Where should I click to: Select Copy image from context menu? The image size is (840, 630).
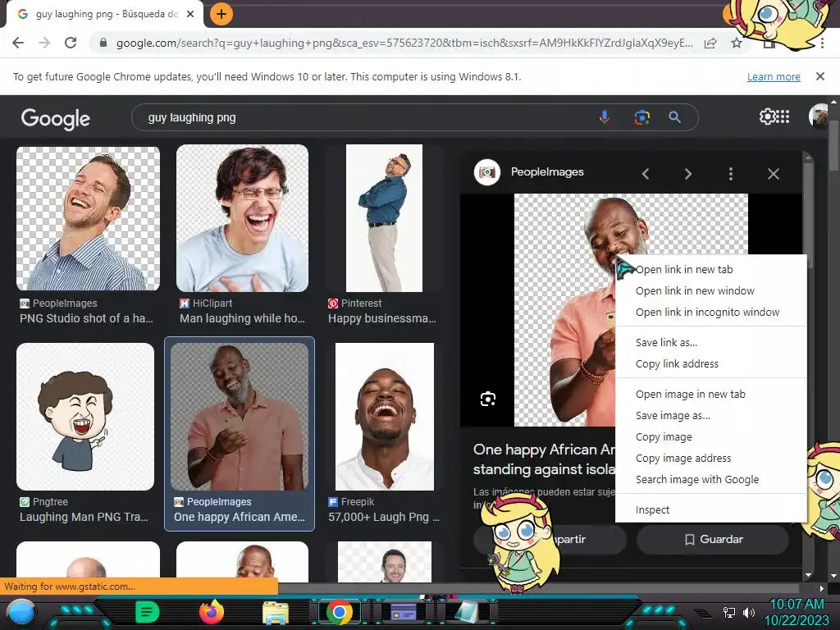[711, 437]
